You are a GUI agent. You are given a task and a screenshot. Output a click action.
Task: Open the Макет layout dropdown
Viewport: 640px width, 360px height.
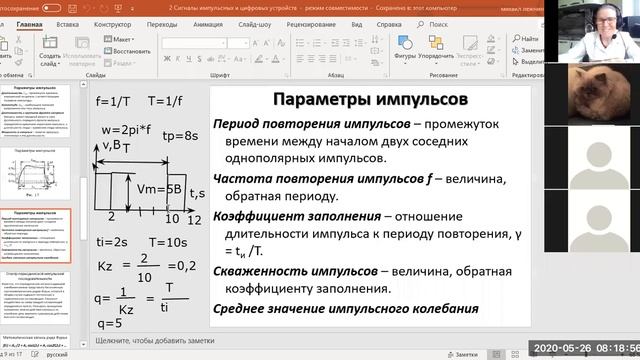click(119, 39)
